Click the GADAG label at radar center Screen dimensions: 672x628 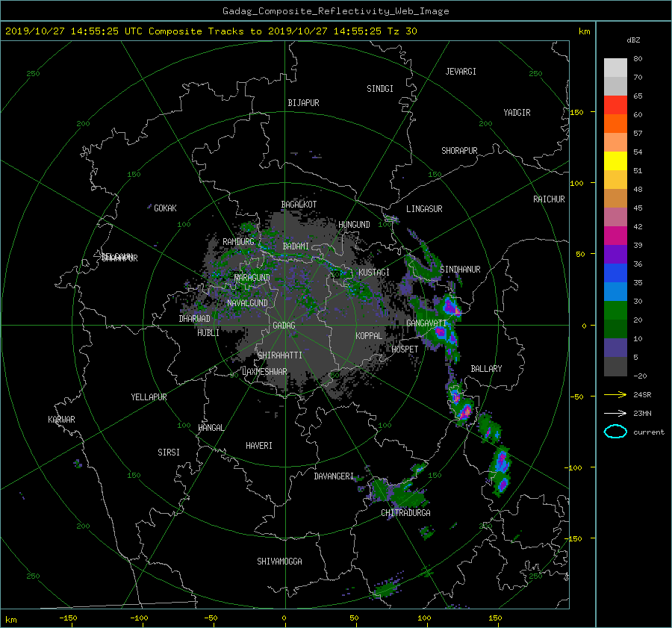click(284, 326)
